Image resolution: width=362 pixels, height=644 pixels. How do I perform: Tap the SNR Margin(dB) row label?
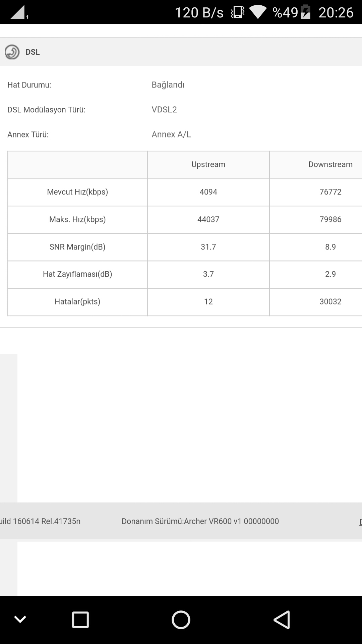point(77,247)
